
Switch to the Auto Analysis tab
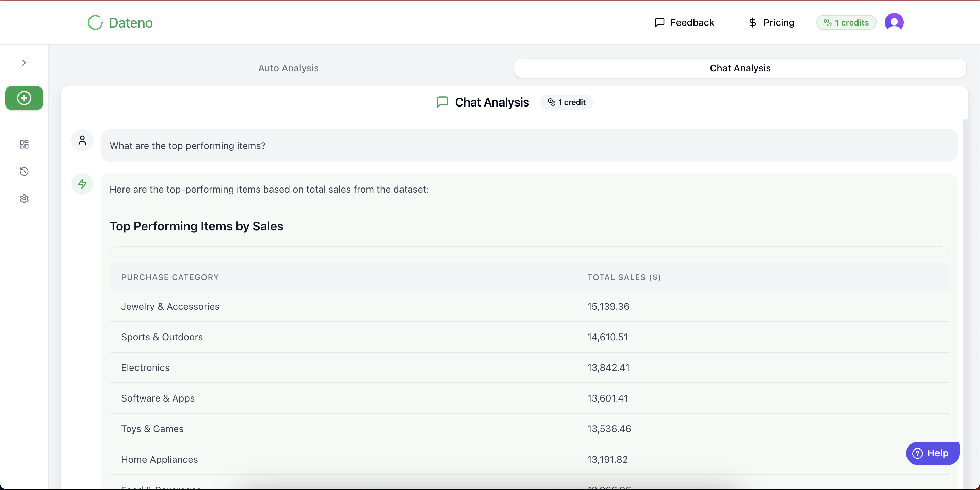click(288, 68)
